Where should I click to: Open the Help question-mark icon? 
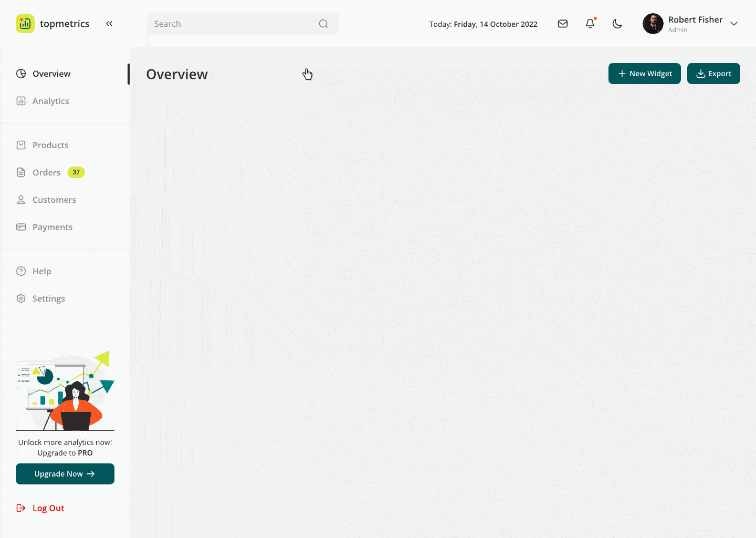(x=21, y=271)
